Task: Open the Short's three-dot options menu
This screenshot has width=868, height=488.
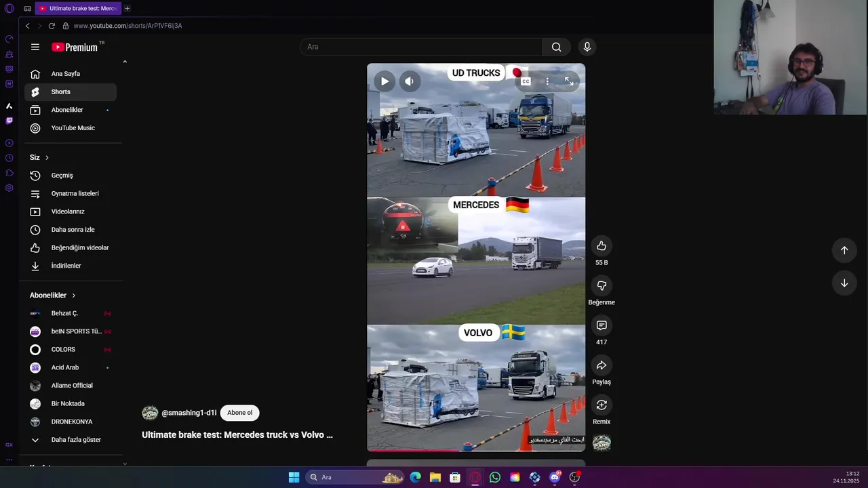Action: (547, 81)
